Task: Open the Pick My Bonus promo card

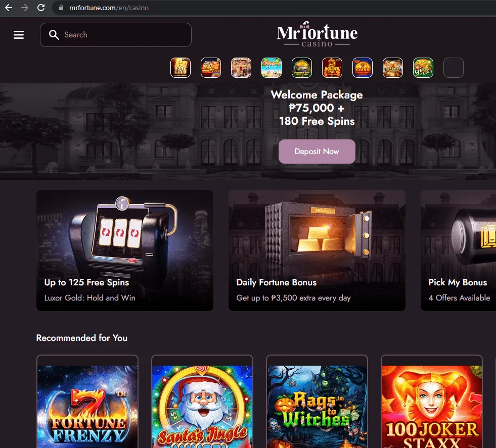Action: (x=459, y=250)
